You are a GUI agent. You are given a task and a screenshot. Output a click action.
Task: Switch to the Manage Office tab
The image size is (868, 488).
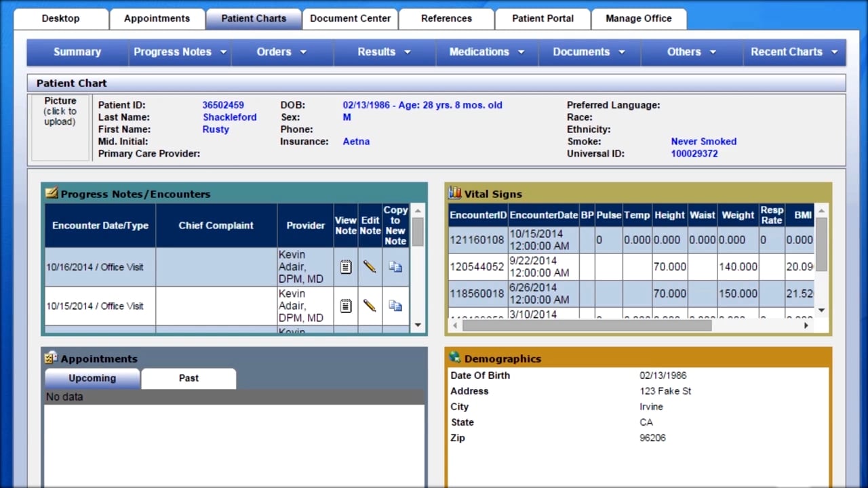(639, 18)
